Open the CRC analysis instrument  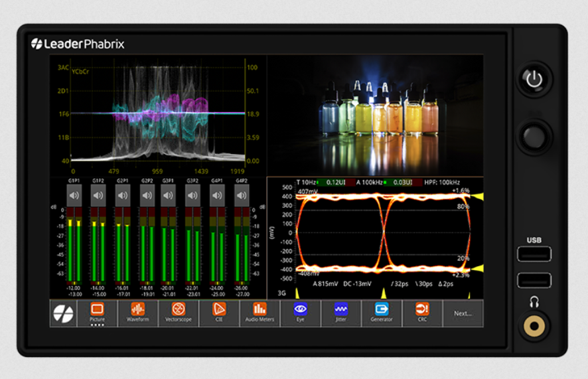click(x=422, y=313)
